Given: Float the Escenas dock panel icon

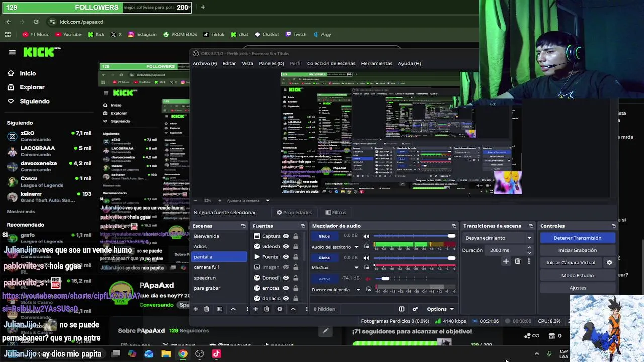Looking at the screenshot, I should coord(244,226).
